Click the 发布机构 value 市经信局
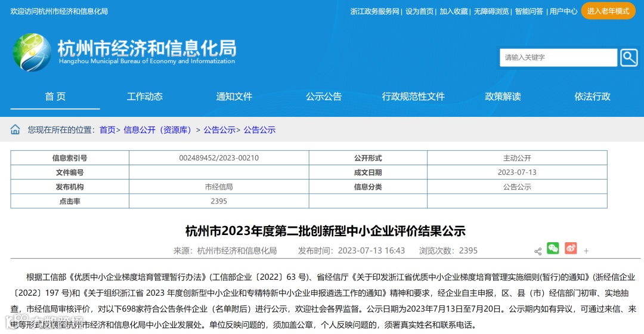This screenshot has width=644, height=334. coord(219,187)
